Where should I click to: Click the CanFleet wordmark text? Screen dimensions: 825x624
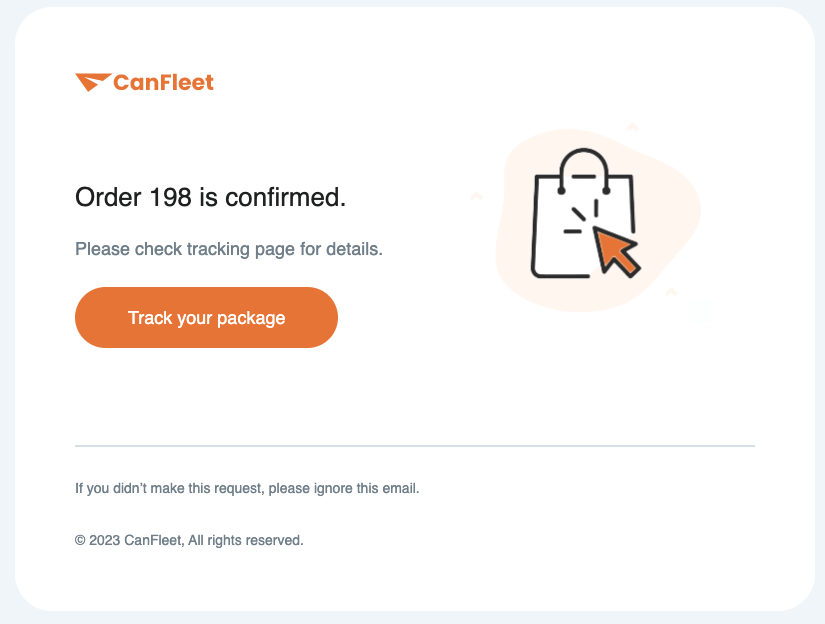point(164,83)
